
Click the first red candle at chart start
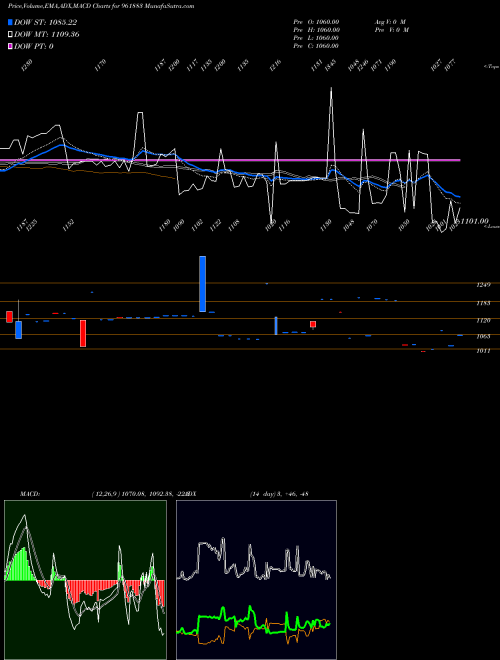tap(9, 317)
